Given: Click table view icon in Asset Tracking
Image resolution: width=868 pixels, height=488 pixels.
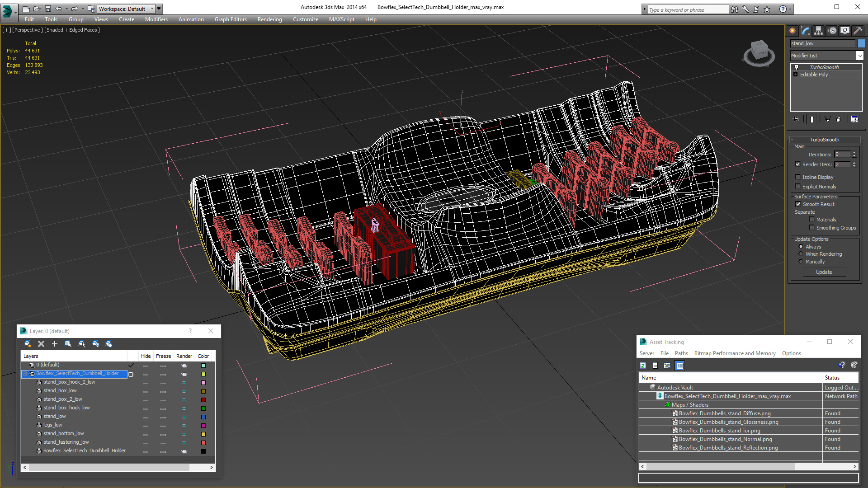Looking at the screenshot, I should [x=680, y=366].
